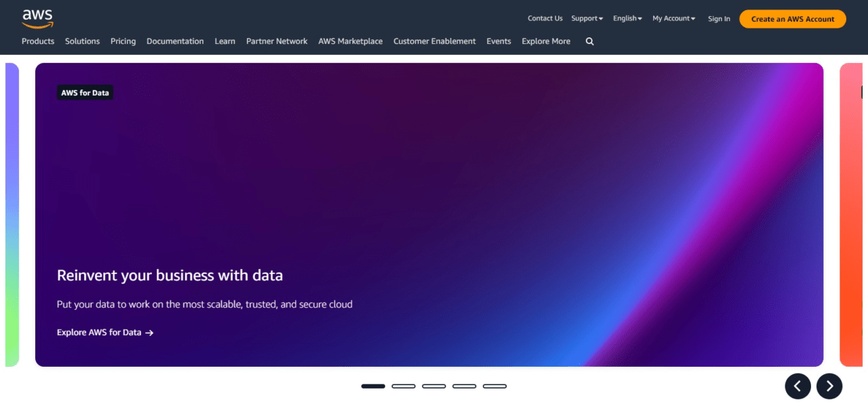The width and height of the screenshot is (868, 415).
Task: Open Customer Enablement menu
Action: 435,41
